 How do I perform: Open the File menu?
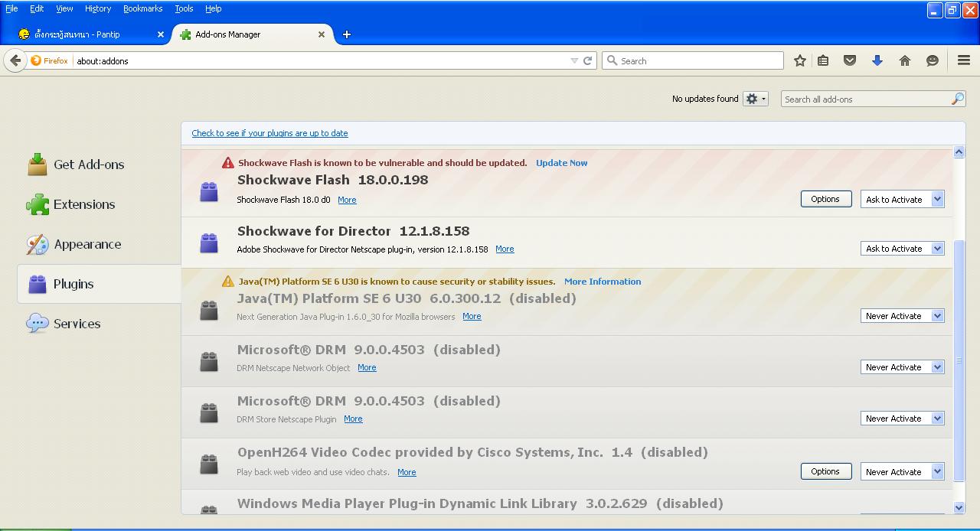point(11,8)
